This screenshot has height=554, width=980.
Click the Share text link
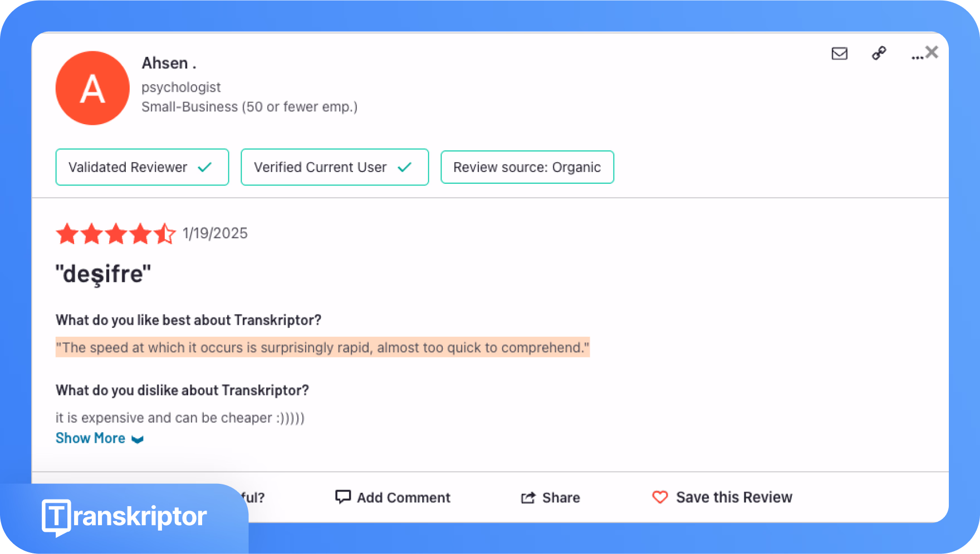click(561, 497)
